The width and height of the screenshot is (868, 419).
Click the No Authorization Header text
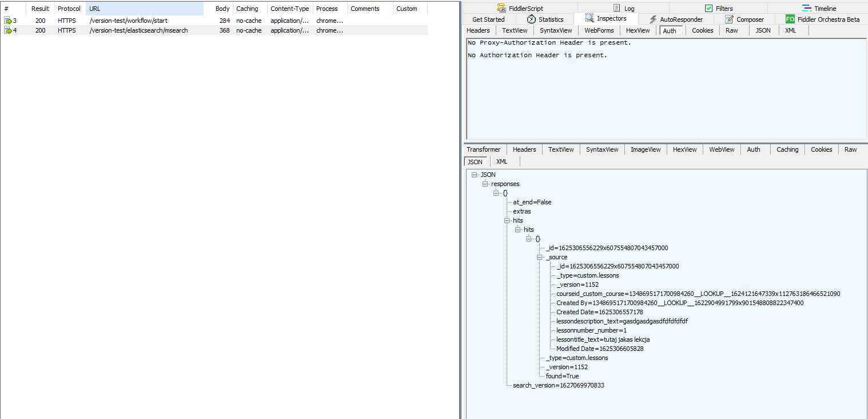(x=537, y=56)
